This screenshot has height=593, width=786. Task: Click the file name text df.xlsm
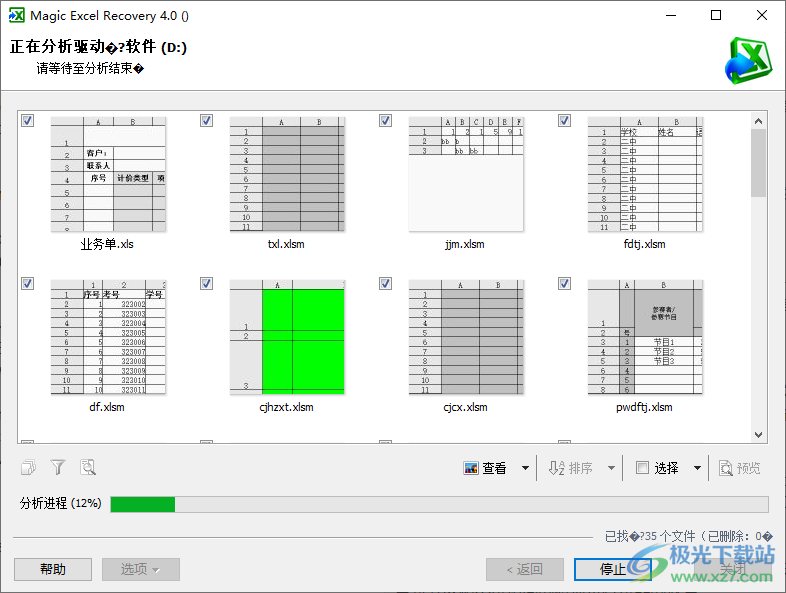(107, 407)
